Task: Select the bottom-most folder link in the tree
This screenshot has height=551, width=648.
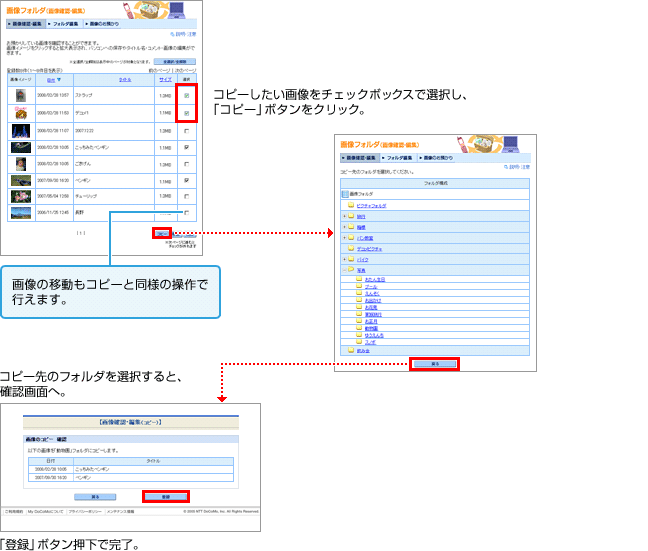Action: [x=363, y=351]
